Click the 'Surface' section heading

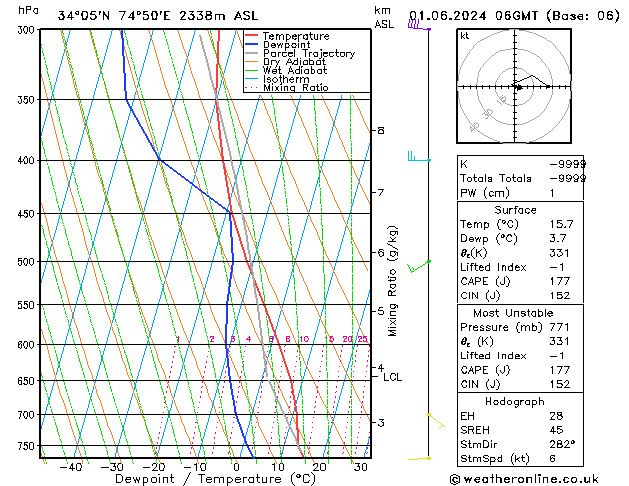[515, 210]
